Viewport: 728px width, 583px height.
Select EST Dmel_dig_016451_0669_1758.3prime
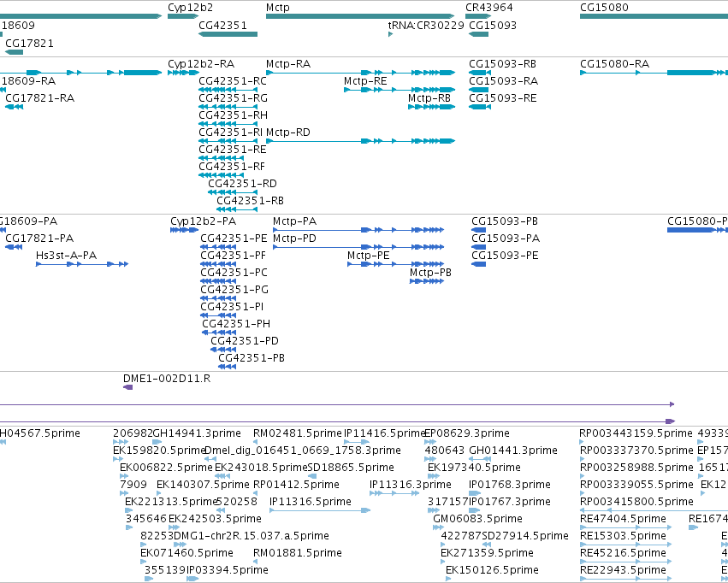tap(303, 450)
